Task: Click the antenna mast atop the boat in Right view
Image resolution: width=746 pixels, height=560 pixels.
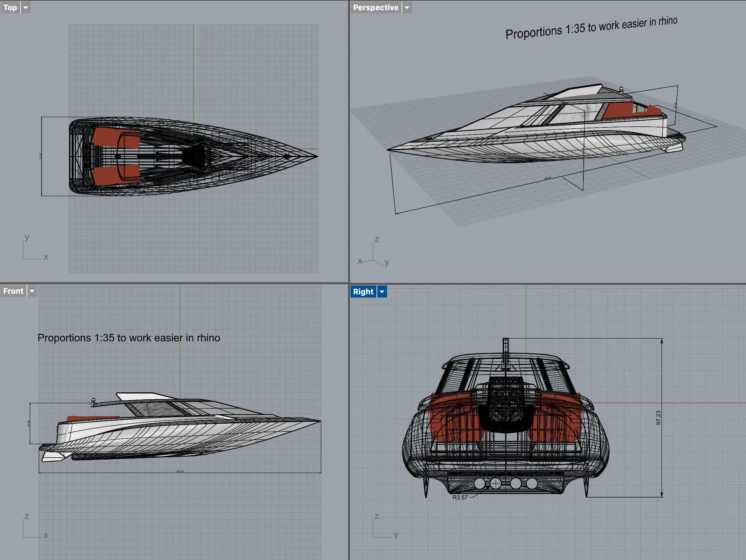Action: click(506, 350)
